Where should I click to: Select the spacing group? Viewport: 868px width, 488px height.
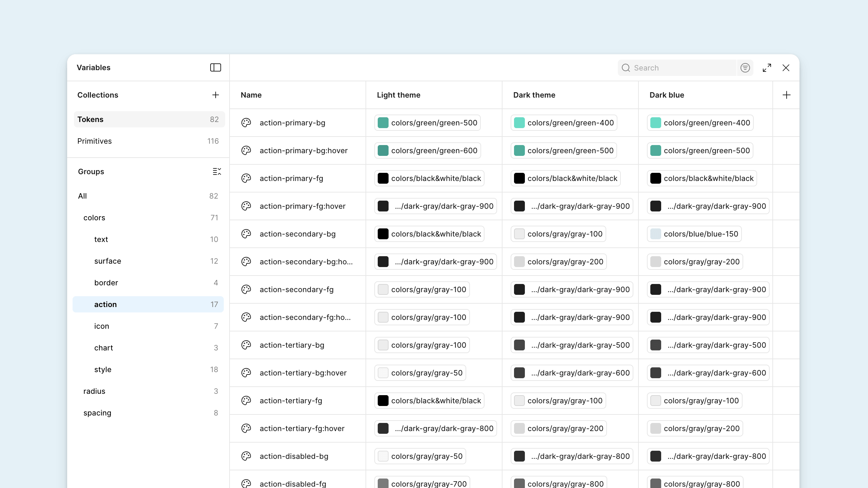[97, 412]
